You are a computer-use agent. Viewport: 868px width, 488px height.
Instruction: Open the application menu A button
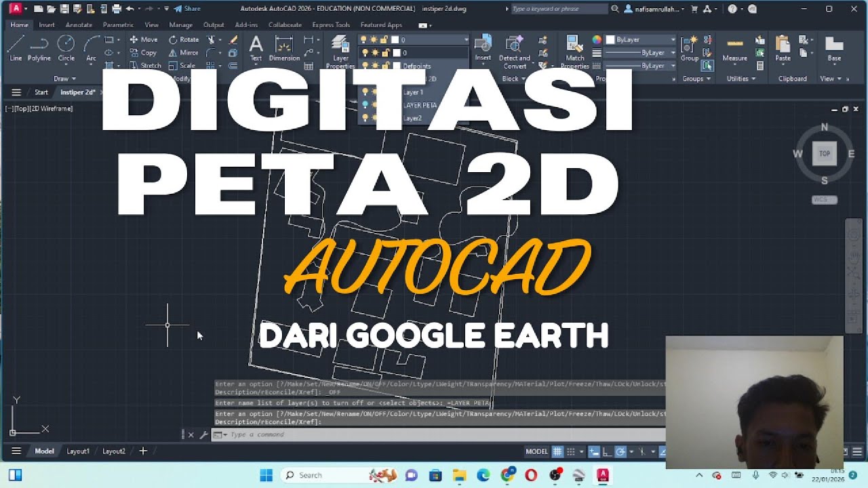click(16, 9)
